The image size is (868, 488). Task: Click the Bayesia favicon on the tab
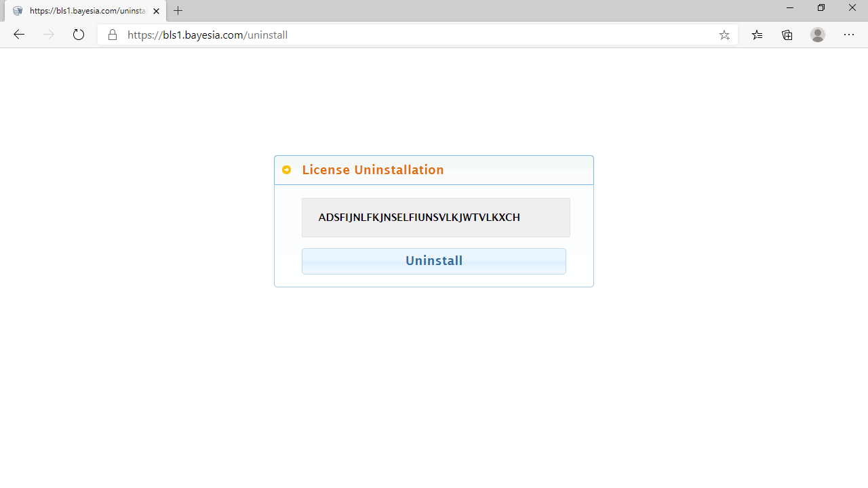[x=18, y=10]
